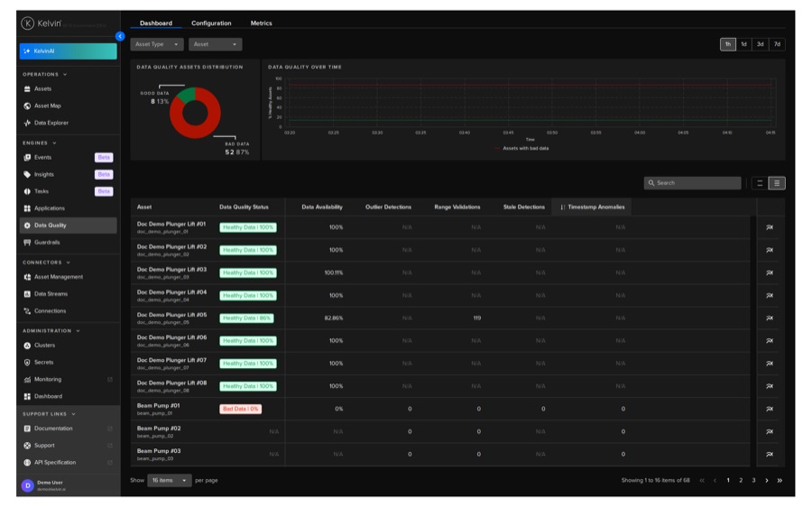Collapse the Engines section
812x507 pixels.
[40, 143]
